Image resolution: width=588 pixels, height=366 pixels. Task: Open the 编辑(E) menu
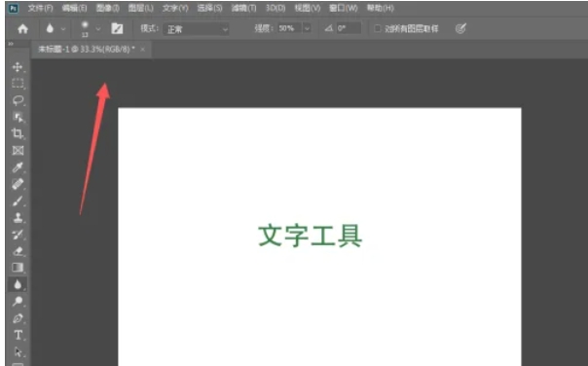pos(74,8)
